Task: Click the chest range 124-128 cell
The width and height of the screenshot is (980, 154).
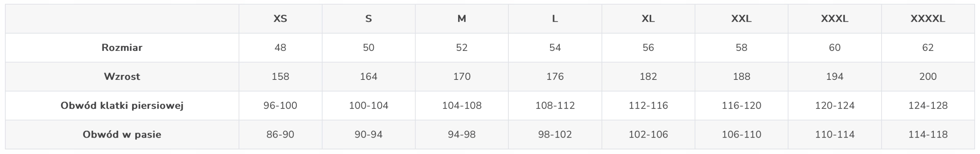Action: coord(928,106)
